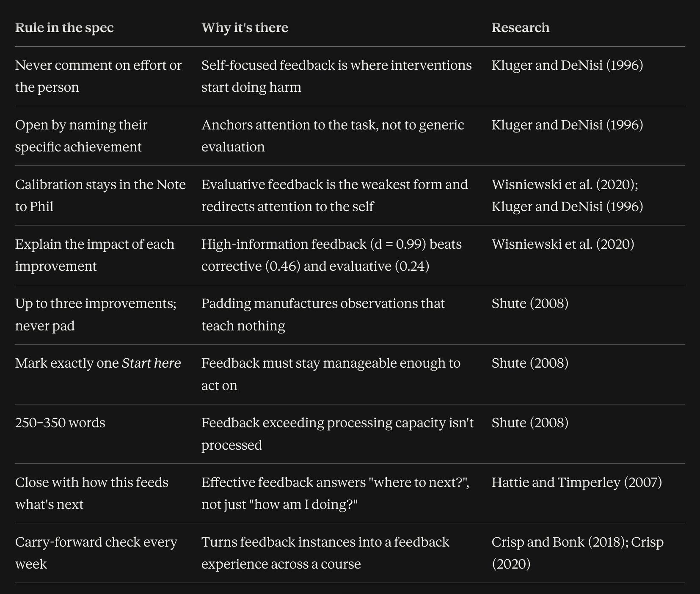The image size is (700, 594).
Task: Select the 'Explain the impact of each improvement' cell
Action: [x=95, y=255]
